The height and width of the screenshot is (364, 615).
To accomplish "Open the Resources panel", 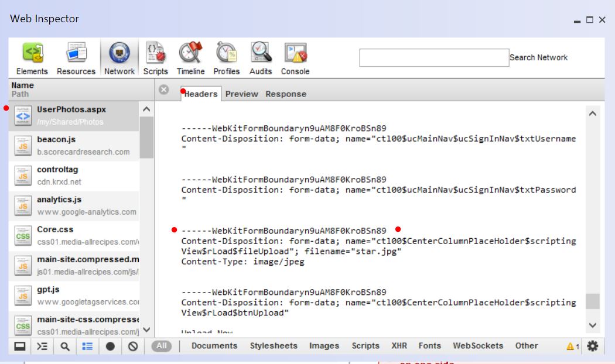I will pos(76,59).
